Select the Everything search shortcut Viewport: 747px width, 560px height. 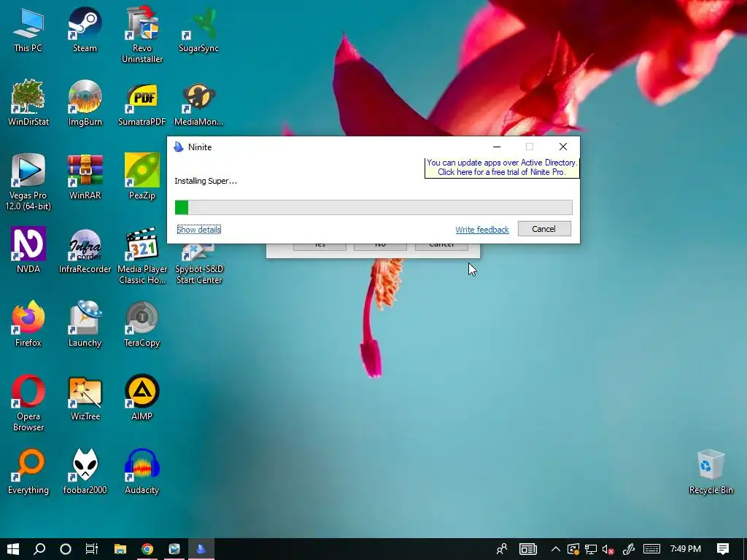(x=28, y=472)
